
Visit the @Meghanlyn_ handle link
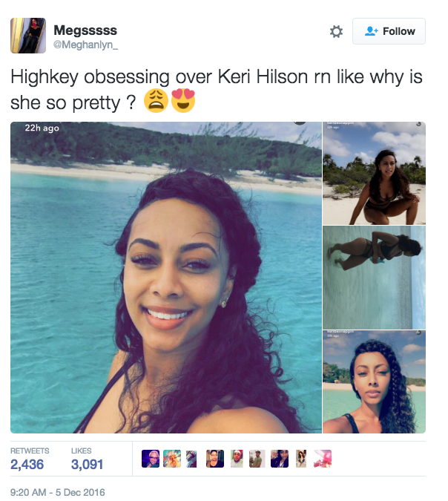click(85, 45)
